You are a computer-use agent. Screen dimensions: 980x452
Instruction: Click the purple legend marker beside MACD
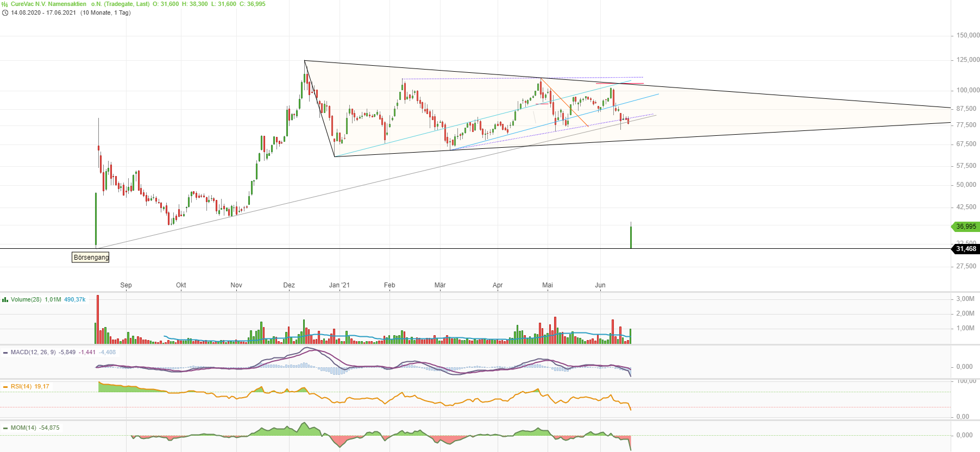click(5, 353)
